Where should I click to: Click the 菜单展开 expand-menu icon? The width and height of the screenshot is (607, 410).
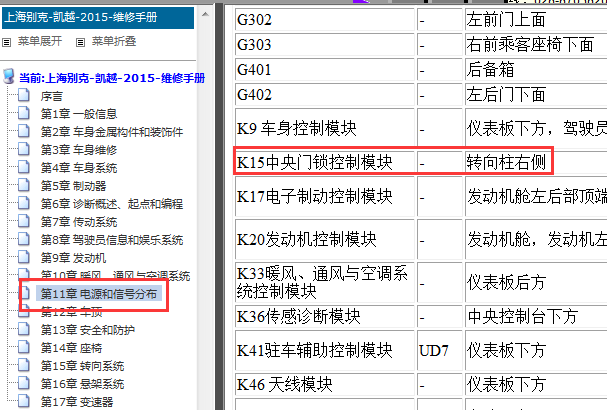[7, 42]
